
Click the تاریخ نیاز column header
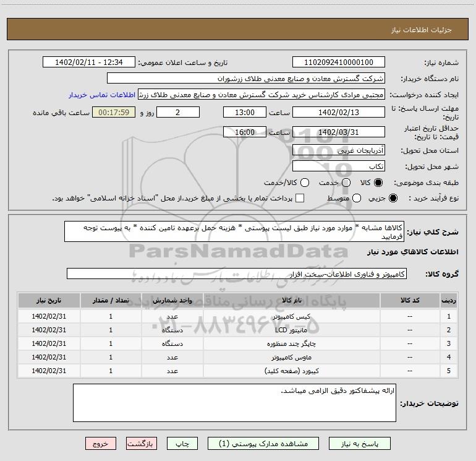coord(49,300)
